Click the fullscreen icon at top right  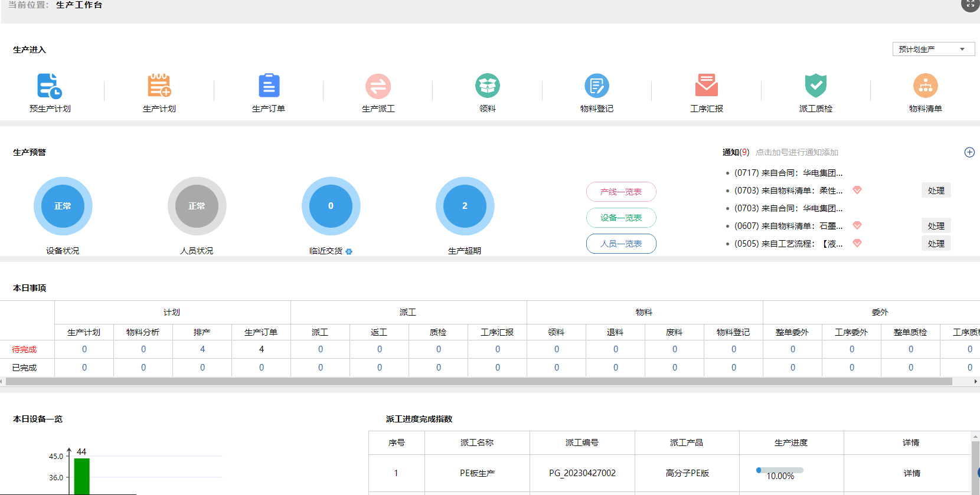click(971, 4)
